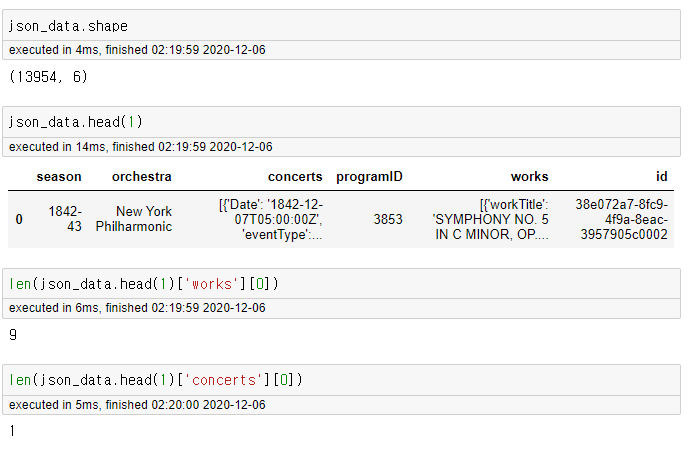Click the works column header

pos(529,177)
